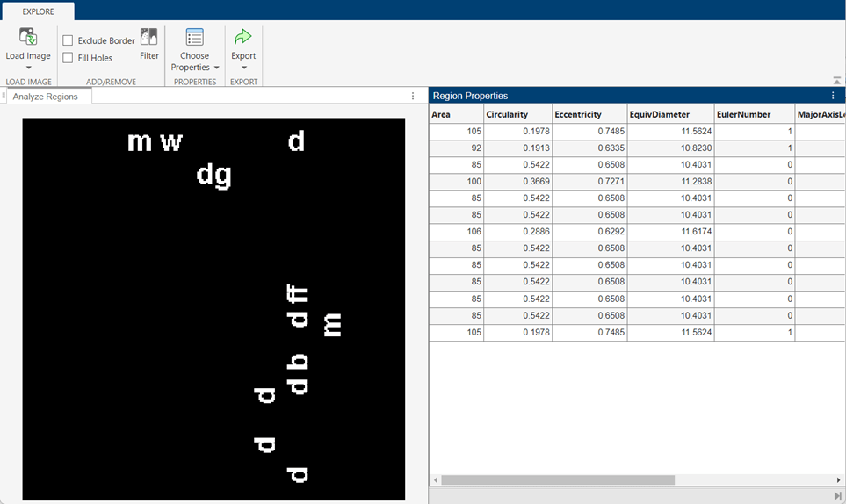846x504 pixels.
Task: Expand the Choose Properties dropdown arrow
Action: point(216,68)
